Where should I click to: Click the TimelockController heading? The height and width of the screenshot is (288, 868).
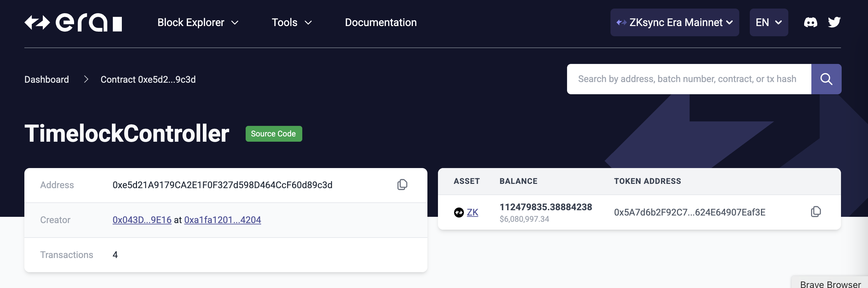coord(127,133)
